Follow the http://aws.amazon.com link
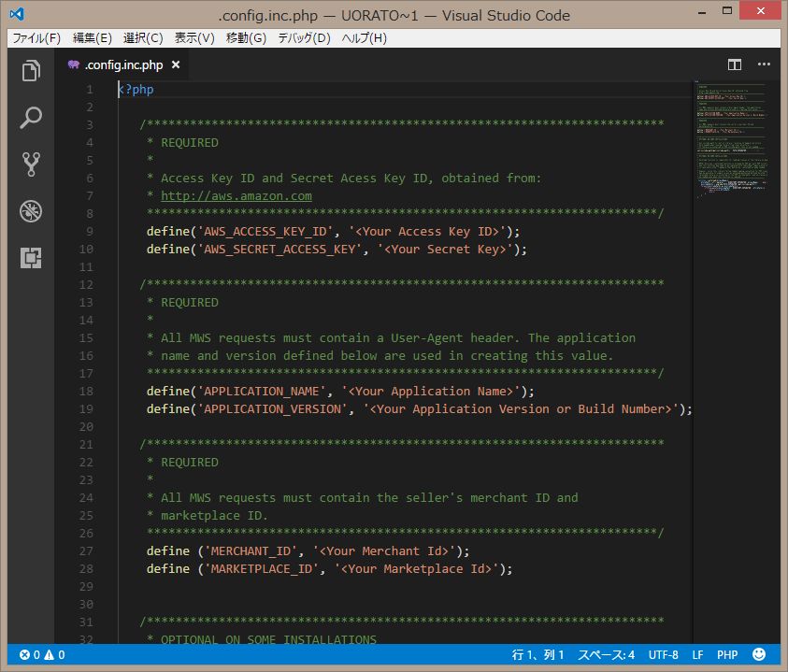788x672 pixels. coord(236,195)
